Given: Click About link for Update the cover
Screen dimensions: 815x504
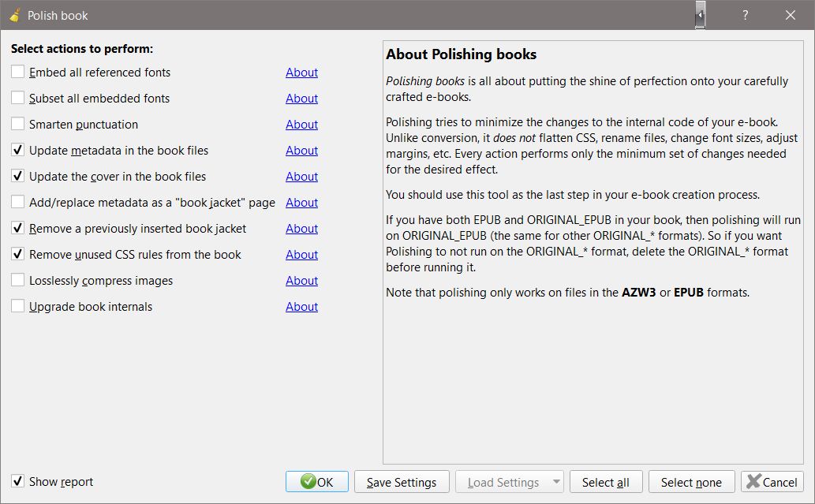Looking at the screenshot, I should click(x=301, y=177).
